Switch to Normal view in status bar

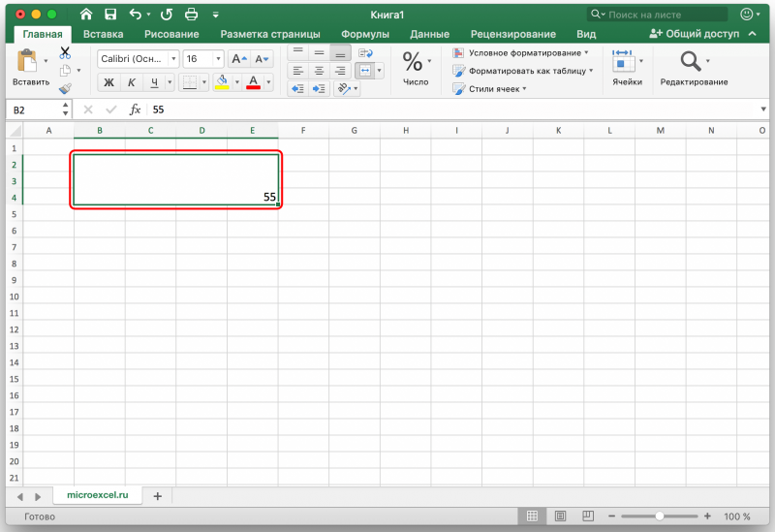point(532,516)
